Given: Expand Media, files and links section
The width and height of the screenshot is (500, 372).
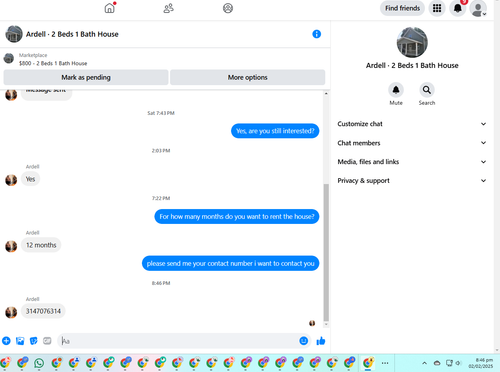Looking at the screenshot, I should point(412,162).
